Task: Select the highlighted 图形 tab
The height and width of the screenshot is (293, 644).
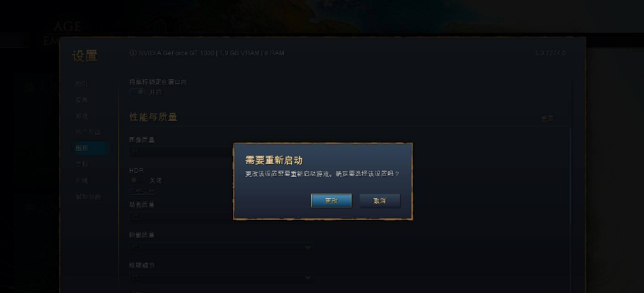Action: tap(91, 148)
